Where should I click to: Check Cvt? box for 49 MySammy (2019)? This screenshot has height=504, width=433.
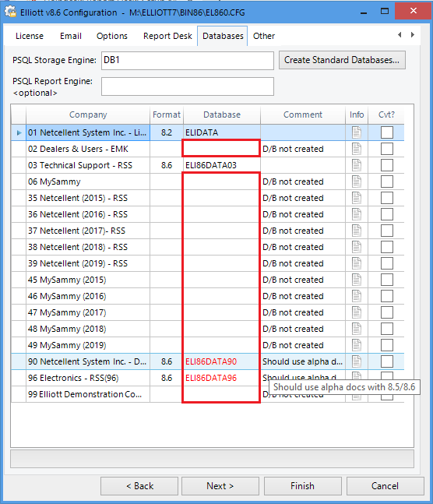[x=387, y=346]
